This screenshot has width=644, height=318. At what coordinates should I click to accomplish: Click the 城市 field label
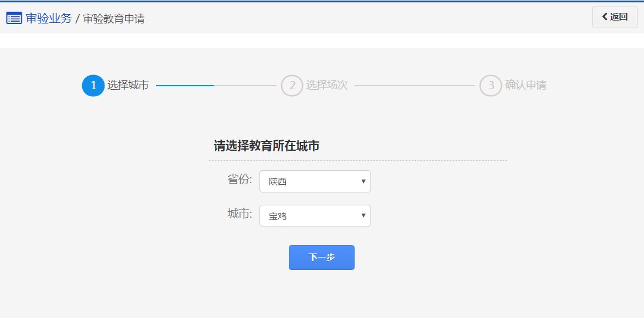[240, 214]
